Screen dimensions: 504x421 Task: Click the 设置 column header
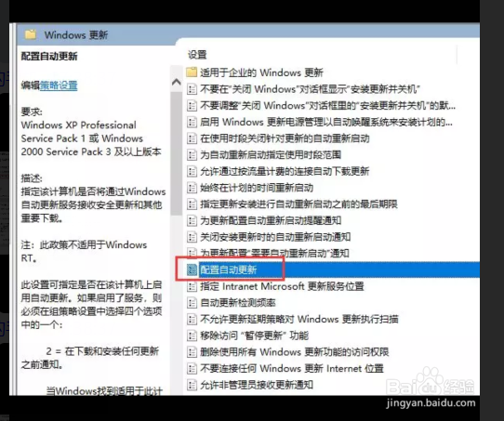click(197, 55)
